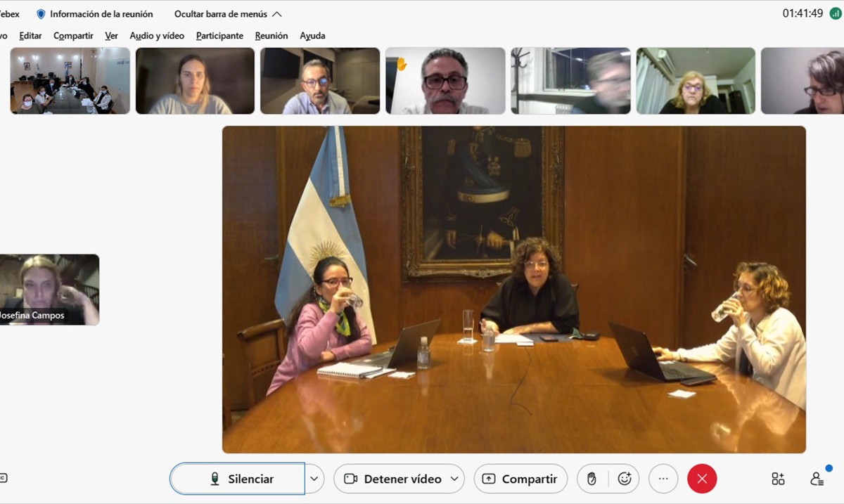This screenshot has height=504, width=844.
Task: Select the thumbnail showing a coat rack and window
Action: (x=570, y=81)
